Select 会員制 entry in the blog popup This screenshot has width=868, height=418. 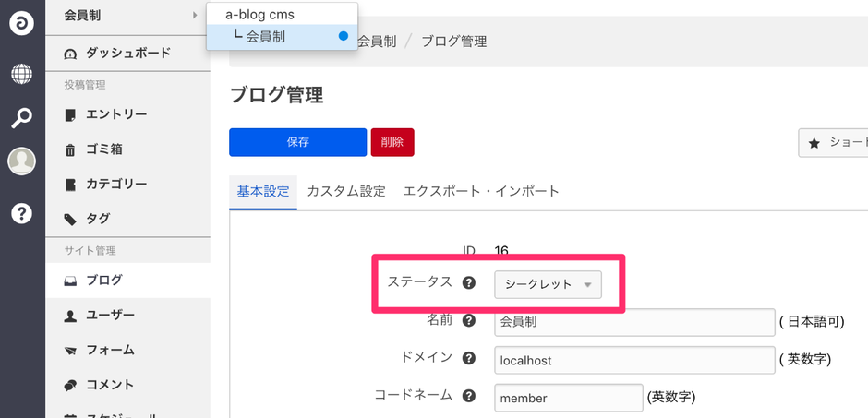266,37
